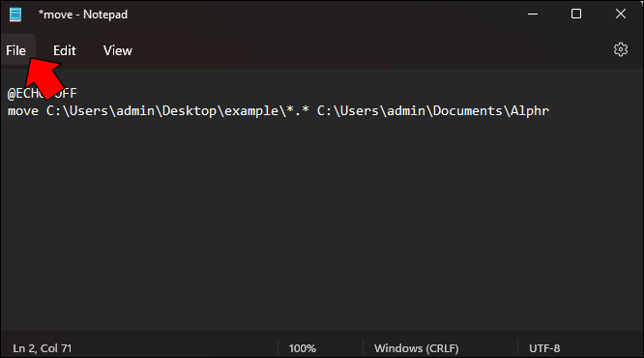
Task: Click the Ln 2, Col 71 status indicator
Action: [43, 348]
